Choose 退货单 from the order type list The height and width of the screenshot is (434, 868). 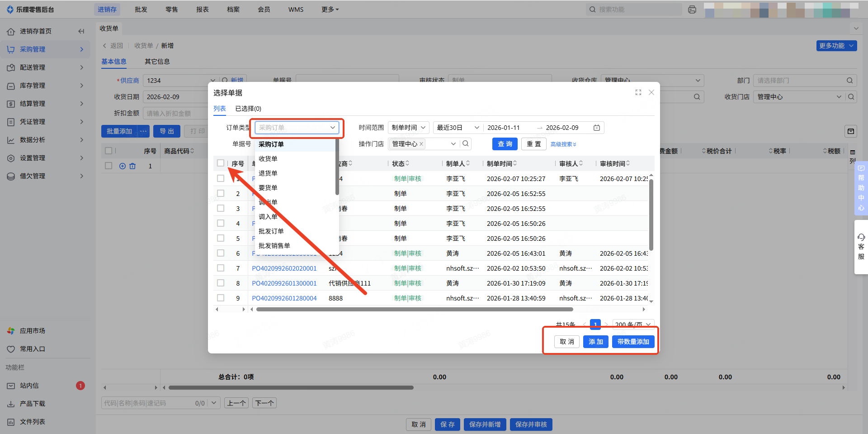[x=296, y=173]
